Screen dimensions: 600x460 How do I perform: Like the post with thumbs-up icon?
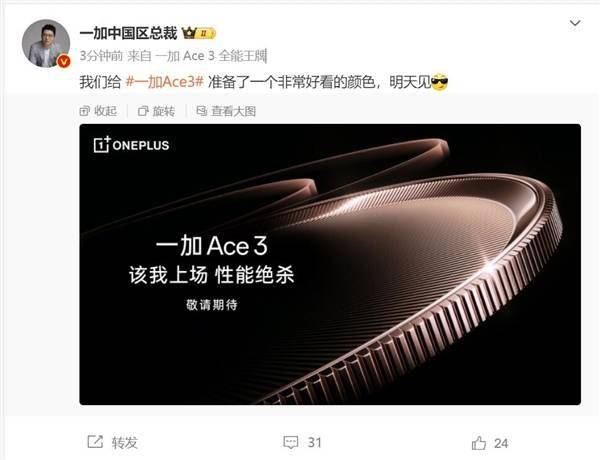click(x=479, y=443)
